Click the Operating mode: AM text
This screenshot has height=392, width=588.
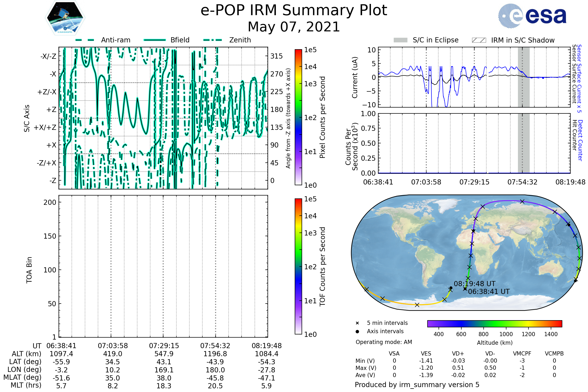coord(384,342)
